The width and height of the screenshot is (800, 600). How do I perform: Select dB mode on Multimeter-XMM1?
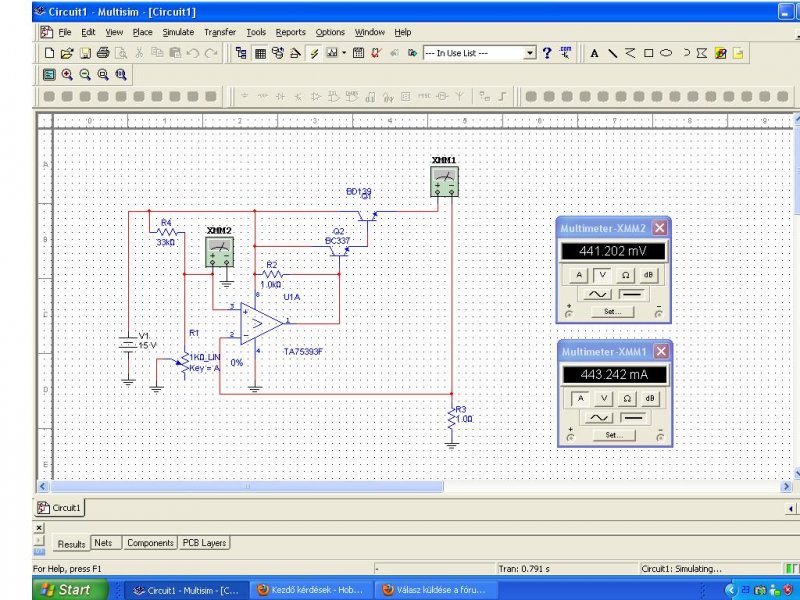(649, 398)
